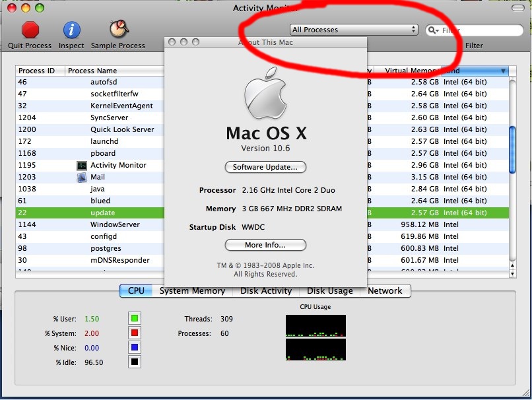Switch to the System Memory tab
Viewport: 532px width, 400px height.
(192, 290)
